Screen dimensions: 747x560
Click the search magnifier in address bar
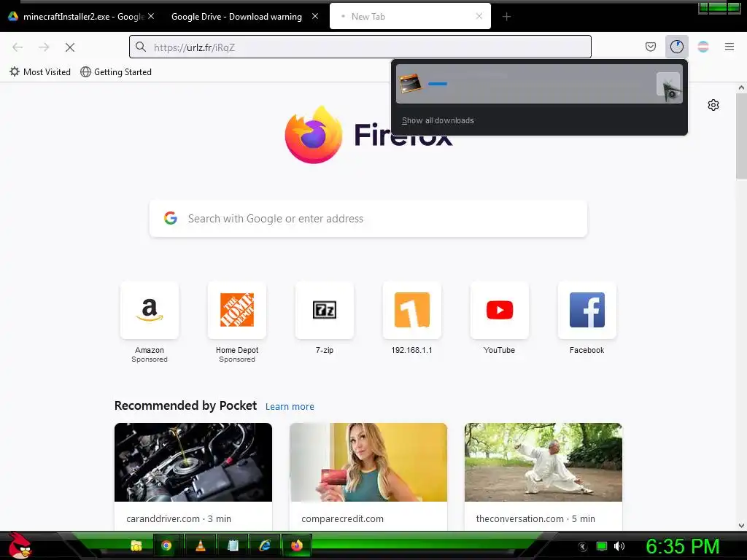click(x=141, y=47)
